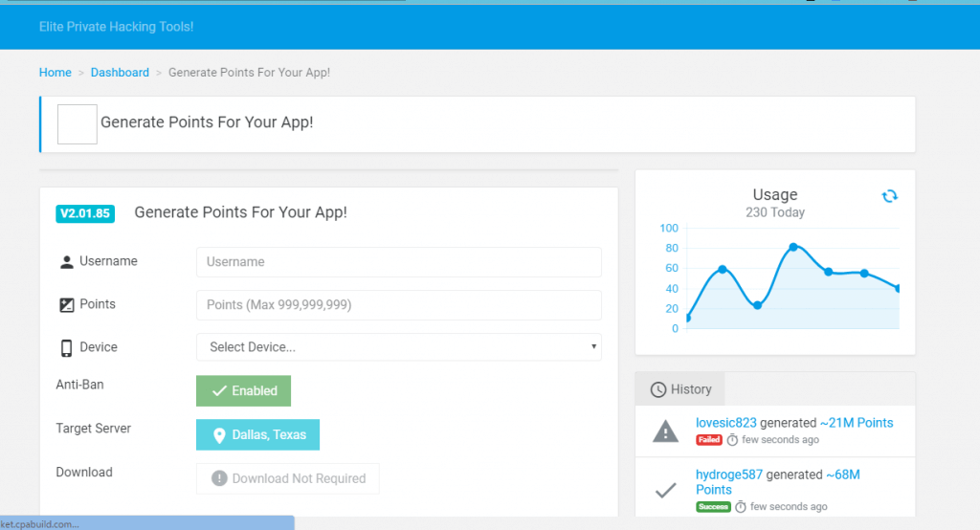Viewport: 980px width, 530px height.
Task: Click the warning triangle for lovesic823
Action: pos(665,431)
